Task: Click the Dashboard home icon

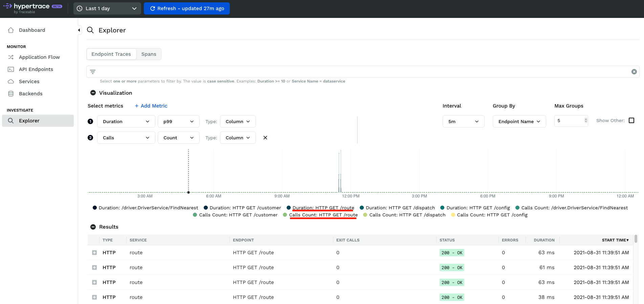Action: pyautogui.click(x=11, y=30)
